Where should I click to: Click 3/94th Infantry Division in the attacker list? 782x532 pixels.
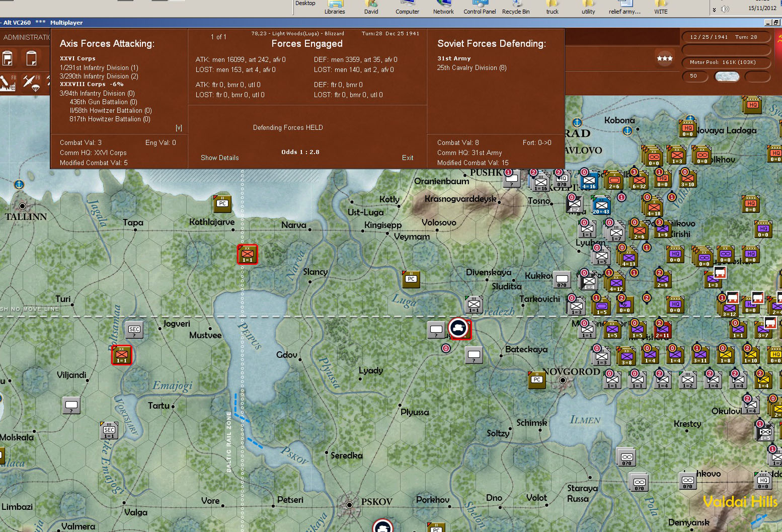[97, 93]
